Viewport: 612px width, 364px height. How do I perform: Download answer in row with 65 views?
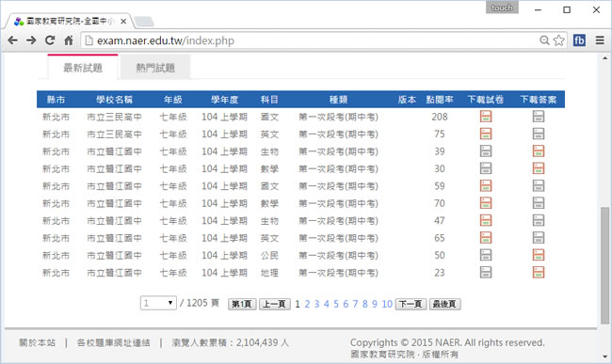[539, 238]
